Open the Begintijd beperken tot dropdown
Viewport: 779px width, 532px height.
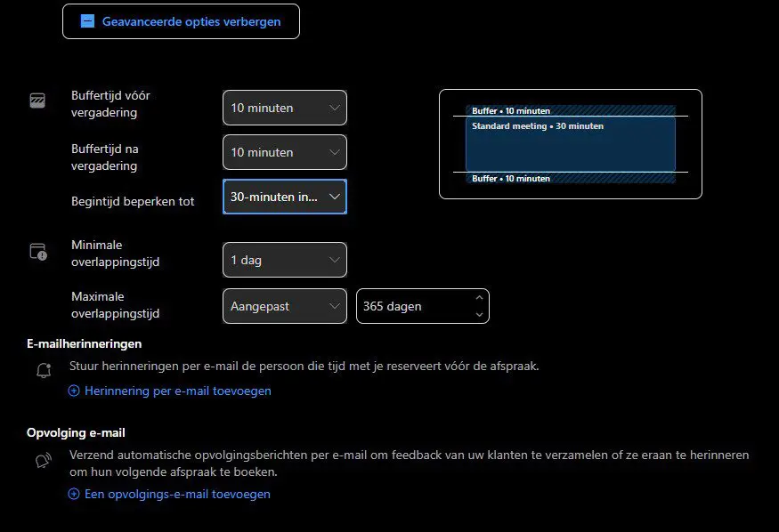click(x=284, y=197)
